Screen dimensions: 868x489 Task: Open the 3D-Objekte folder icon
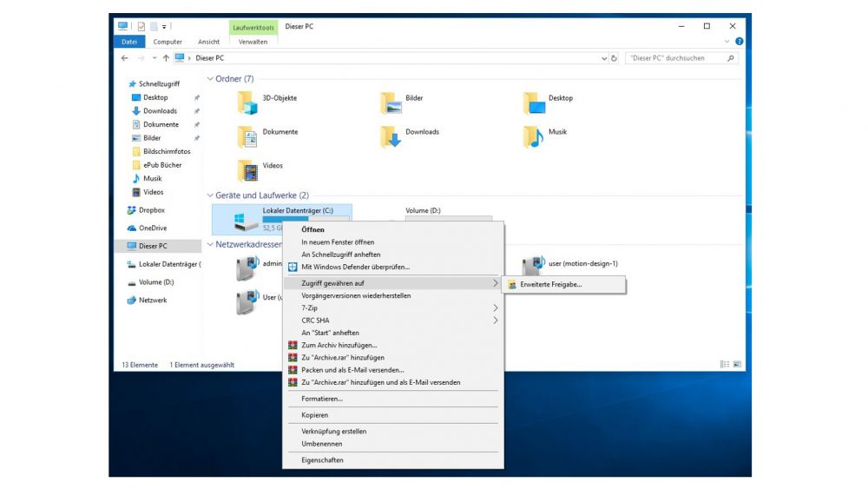pos(249,103)
